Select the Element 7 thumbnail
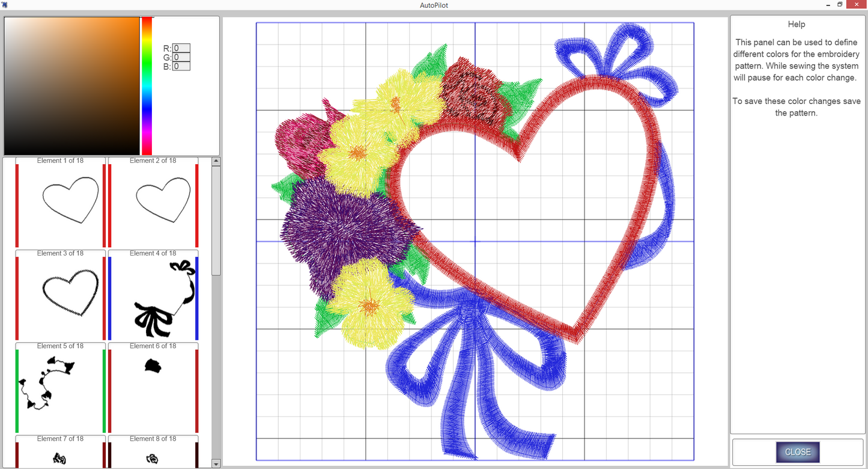This screenshot has width=868, height=469. [x=60, y=457]
